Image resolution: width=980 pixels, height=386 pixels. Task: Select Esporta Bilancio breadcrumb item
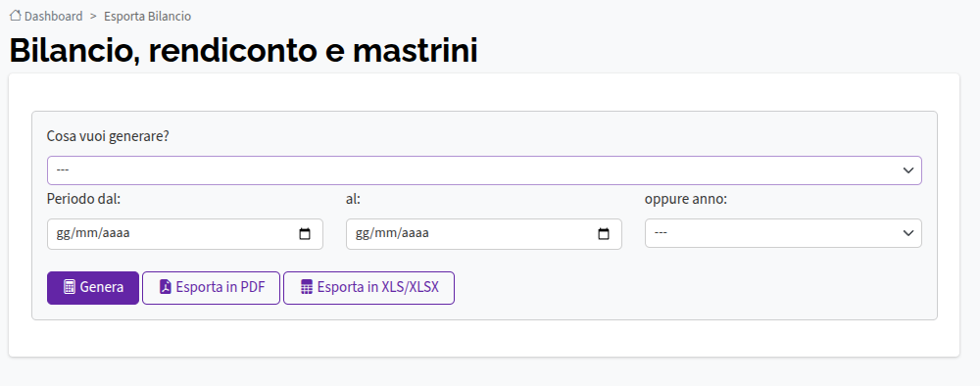[x=148, y=17]
